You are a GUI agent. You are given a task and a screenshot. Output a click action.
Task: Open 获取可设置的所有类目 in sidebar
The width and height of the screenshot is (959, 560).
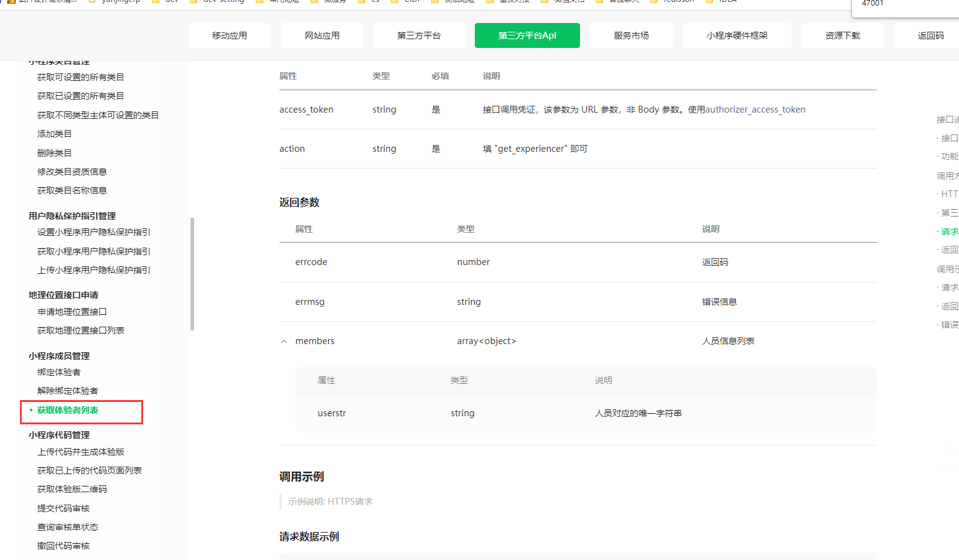click(81, 77)
